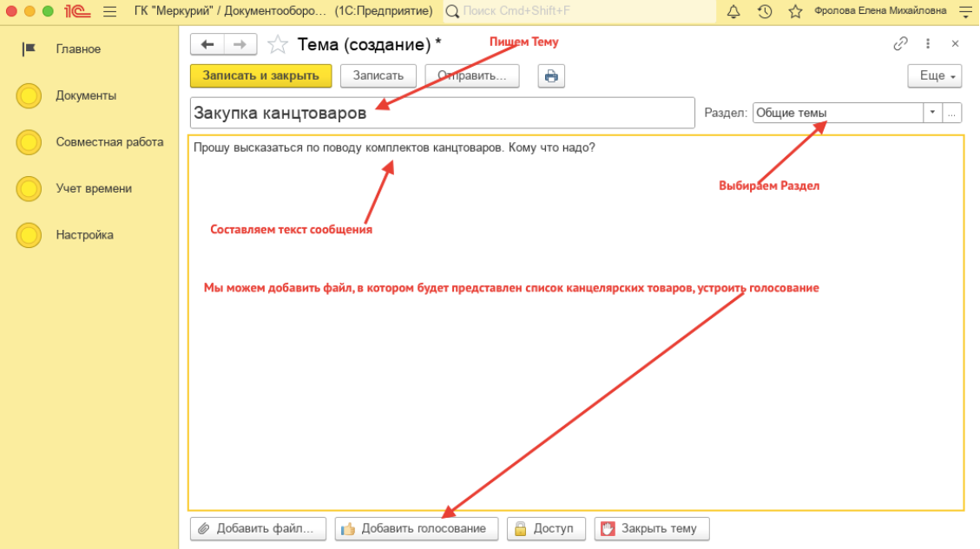Open the history clock icon
The width and height of the screenshot is (980, 549).
764,11
